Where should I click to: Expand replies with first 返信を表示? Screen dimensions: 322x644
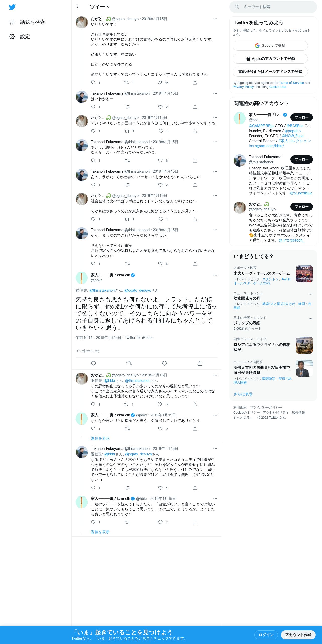[x=100, y=438]
